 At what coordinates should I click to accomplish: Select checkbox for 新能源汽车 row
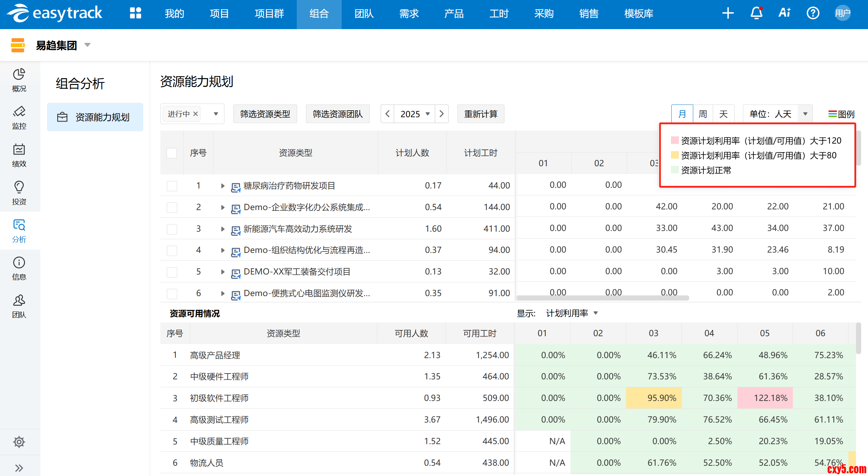pyautogui.click(x=172, y=229)
